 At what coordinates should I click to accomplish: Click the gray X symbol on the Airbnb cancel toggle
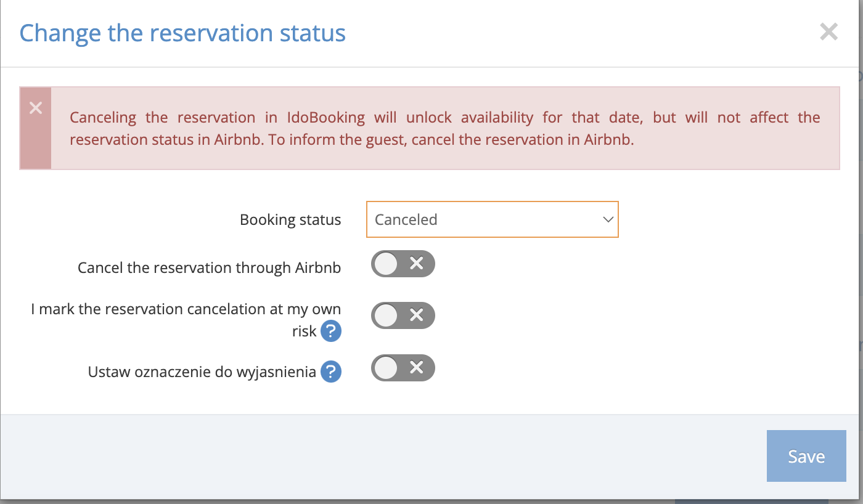pyautogui.click(x=417, y=264)
